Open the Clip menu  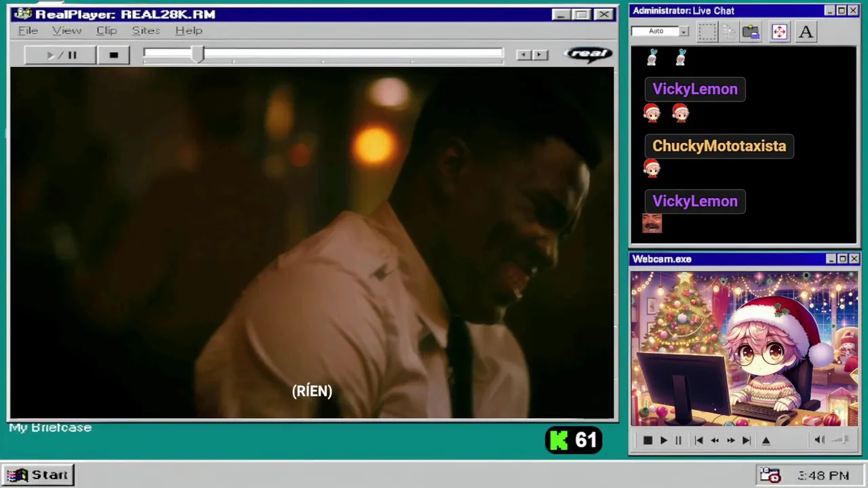[x=106, y=30]
